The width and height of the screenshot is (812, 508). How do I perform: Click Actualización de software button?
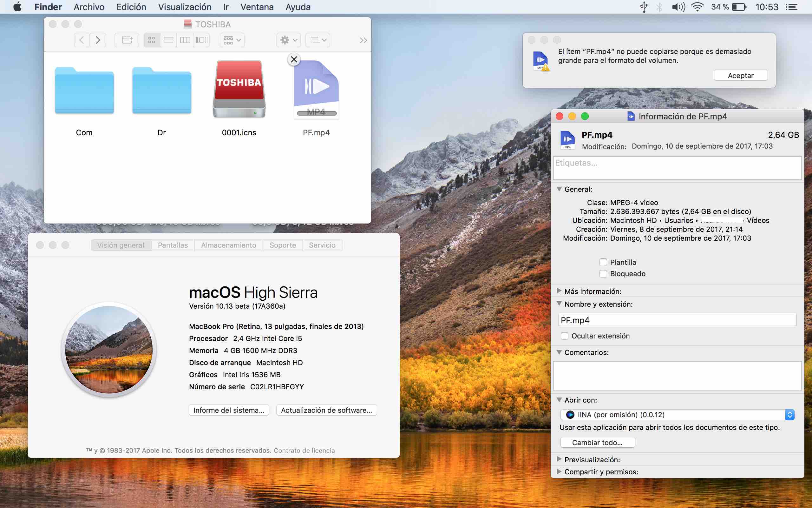(x=326, y=410)
